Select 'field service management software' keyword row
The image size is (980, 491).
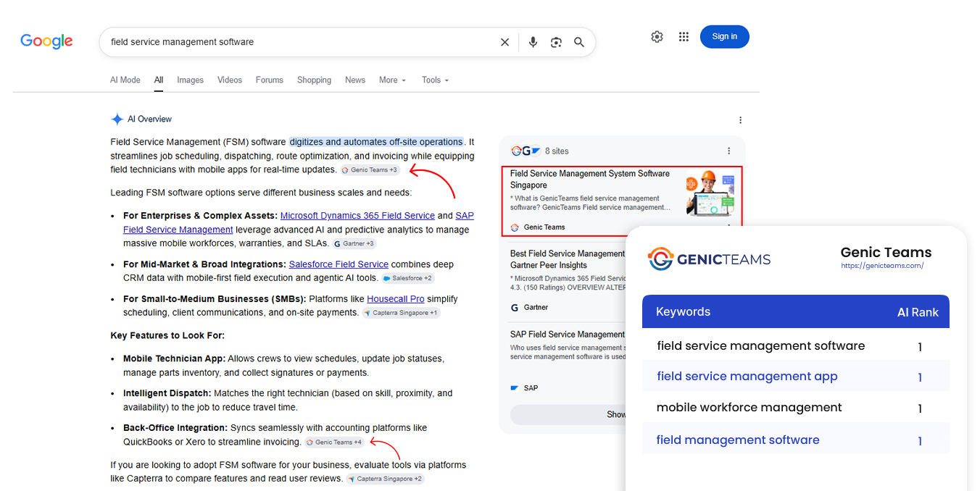796,346
